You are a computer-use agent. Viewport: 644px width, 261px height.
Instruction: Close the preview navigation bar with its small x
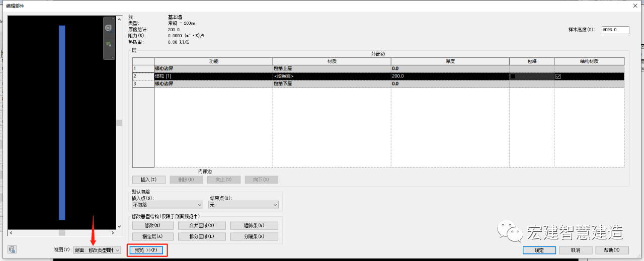(x=114, y=19)
